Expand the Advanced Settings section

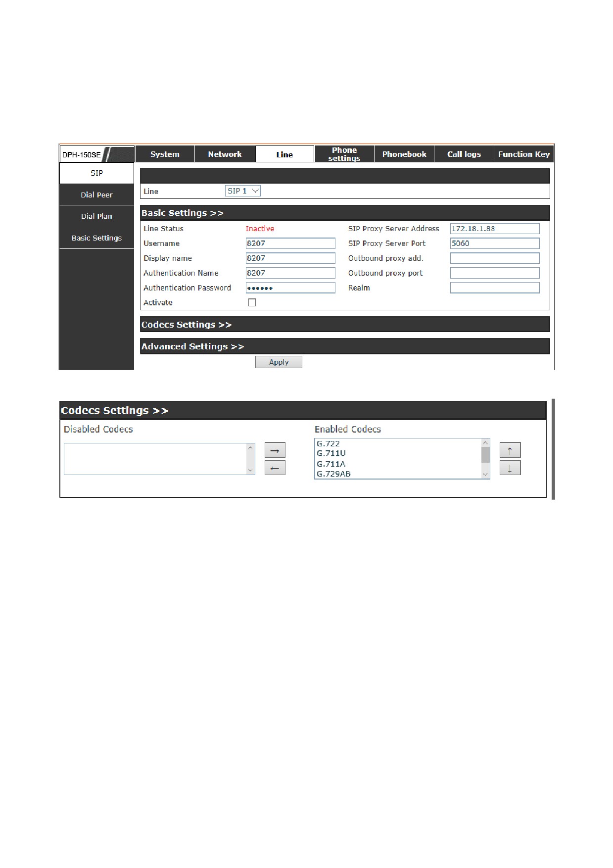[x=192, y=346]
